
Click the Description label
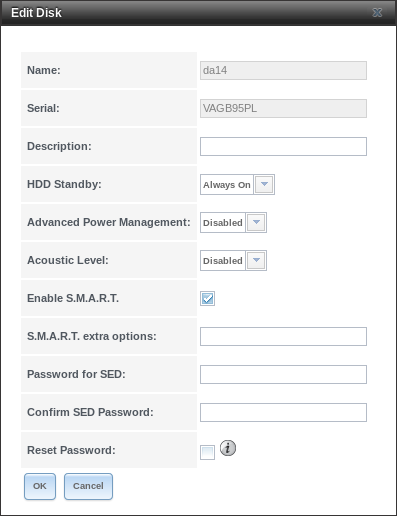click(x=59, y=146)
